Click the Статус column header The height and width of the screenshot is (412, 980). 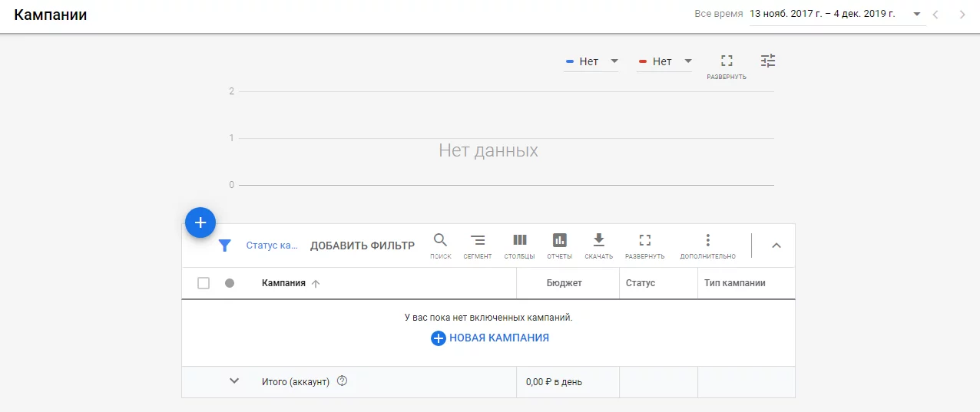(x=641, y=283)
